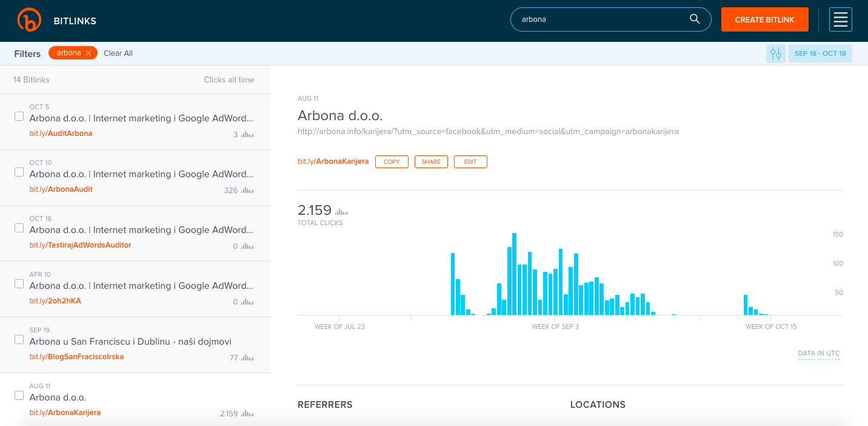Viewport: 868px width, 426px height.
Task: Check the ArbonaAudit bitlink checkbox
Action: (19, 172)
